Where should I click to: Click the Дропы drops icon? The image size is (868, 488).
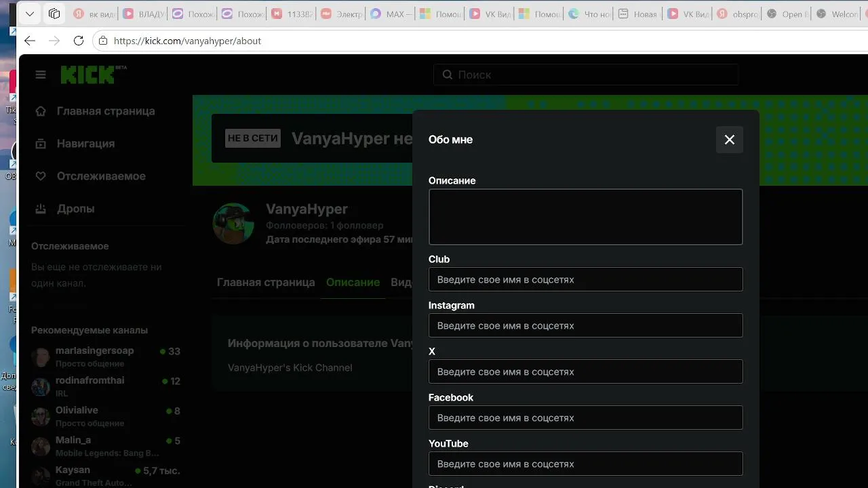tap(41, 209)
